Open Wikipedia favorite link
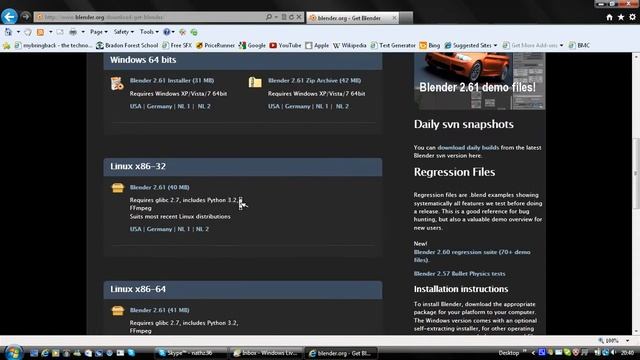Screen dimensions: 640x360 pos(349,46)
